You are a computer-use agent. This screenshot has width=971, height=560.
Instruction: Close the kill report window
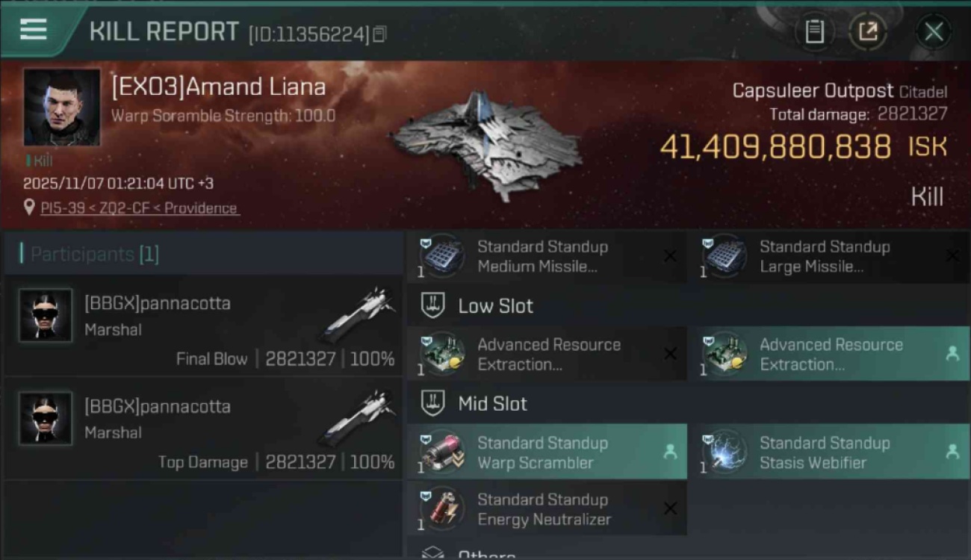tap(934, 32)
